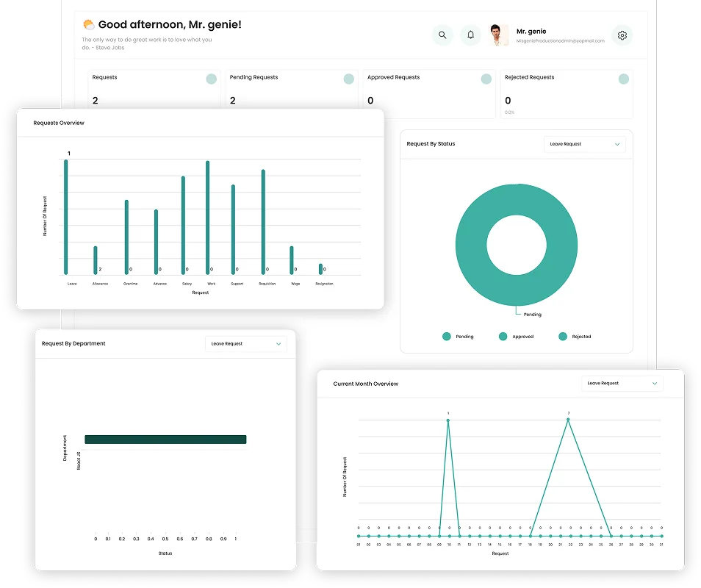Click the day 22 peak data point

point(568,420)
